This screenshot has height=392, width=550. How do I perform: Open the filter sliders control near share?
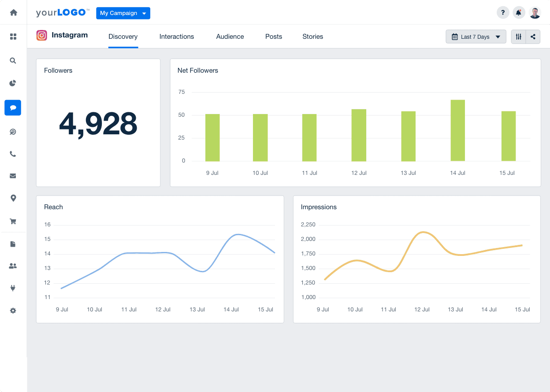(518, 37)
